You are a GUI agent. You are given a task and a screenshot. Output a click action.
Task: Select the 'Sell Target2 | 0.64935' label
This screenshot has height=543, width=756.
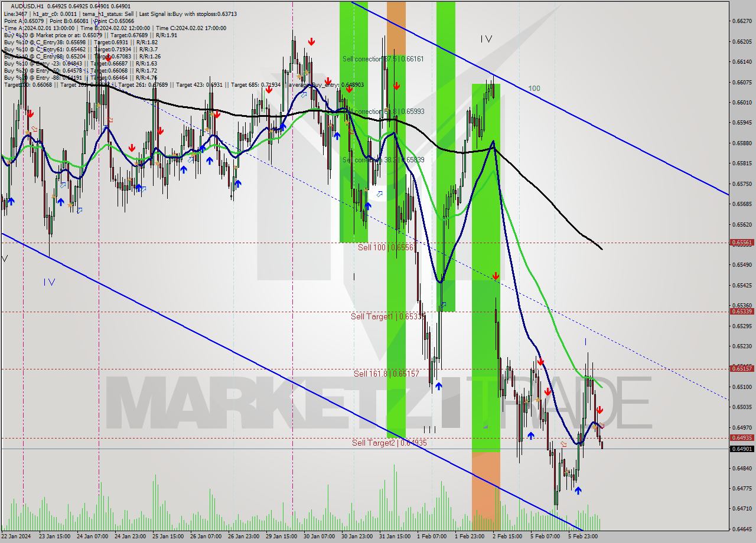coord(389,443)
